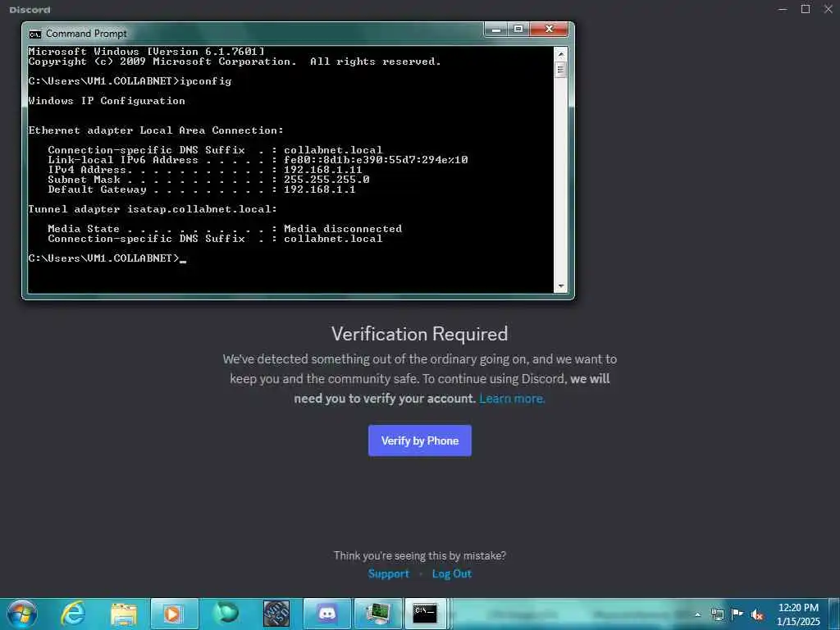Close the Command Prompt window
840x630 pixels.
pos(549,29)
